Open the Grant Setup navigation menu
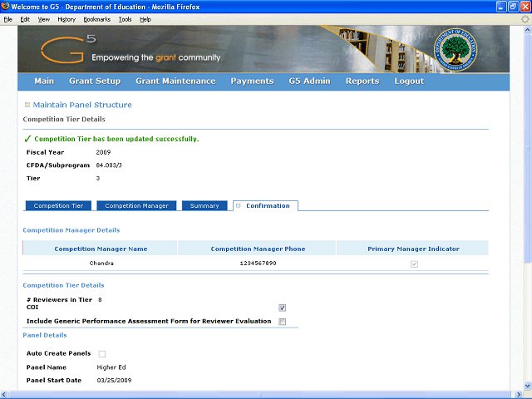Viewport: 532px width, 399px height. (x=95, y=81)
